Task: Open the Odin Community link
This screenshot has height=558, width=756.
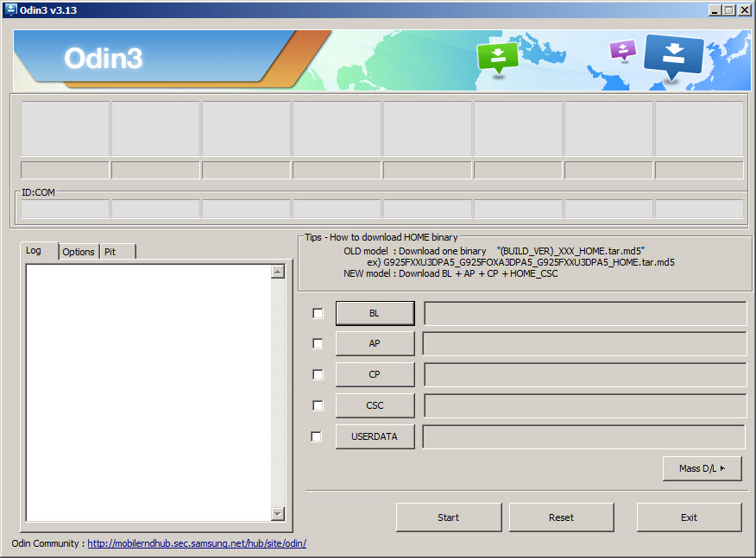Action: pyautogui.click(x=197, y=543)
